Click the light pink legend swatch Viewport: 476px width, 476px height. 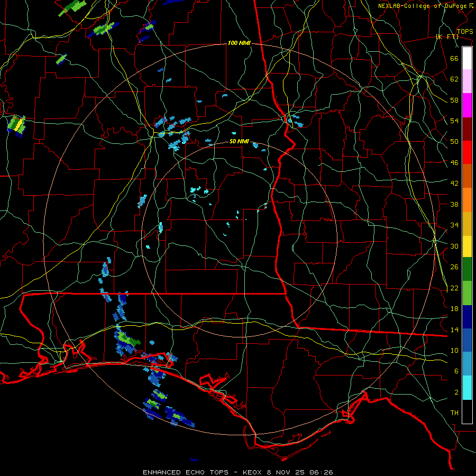pos(467,81)
